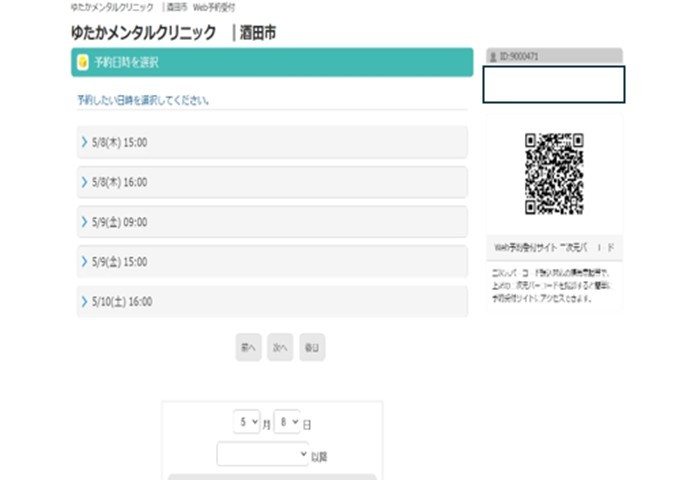Open the month dropdown showing 5
This screenshot has width=690, height=480.
tap(246, 422)
